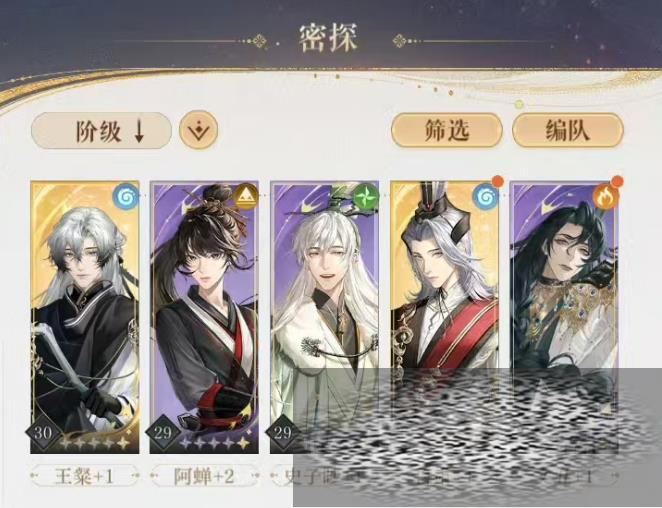Open the 编队 team formation button

(x=568, y=130)
